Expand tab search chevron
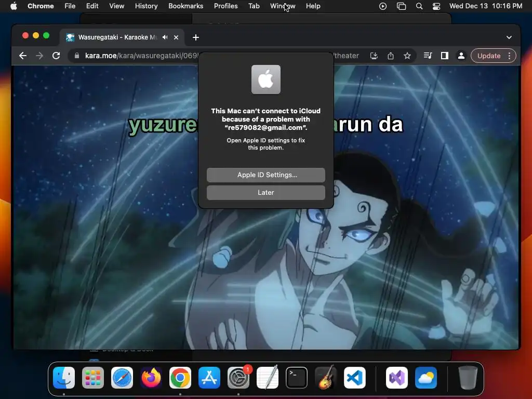Screen dimensions: 532x399 pos(509,37)
